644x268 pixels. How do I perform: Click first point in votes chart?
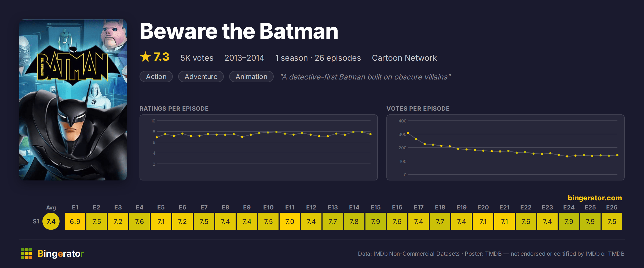[x=408, y=133]
